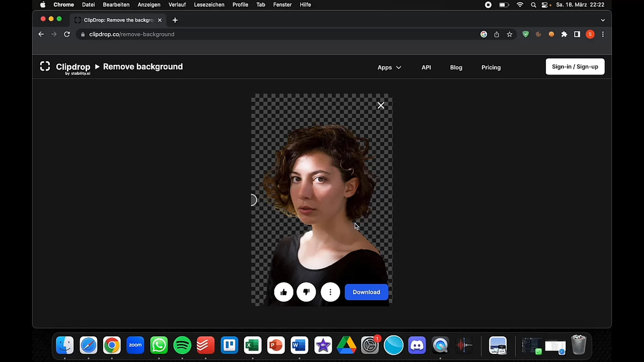Select the ClipDrop: Remove the background tab
Viewport: 644px width, 362px height.
(118, 20)
